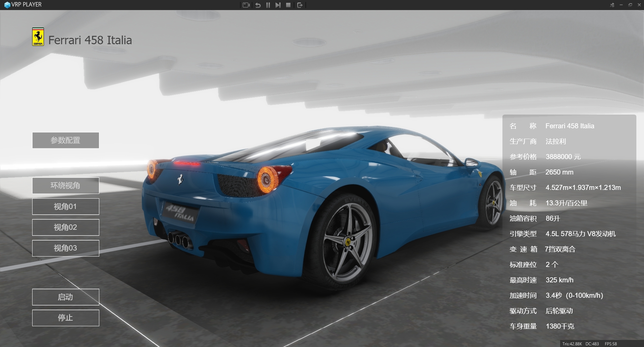Image resolution: width=644 pixels, height=347 pixels.
Task: Close the VRP Player window
Action: (639, 5)
